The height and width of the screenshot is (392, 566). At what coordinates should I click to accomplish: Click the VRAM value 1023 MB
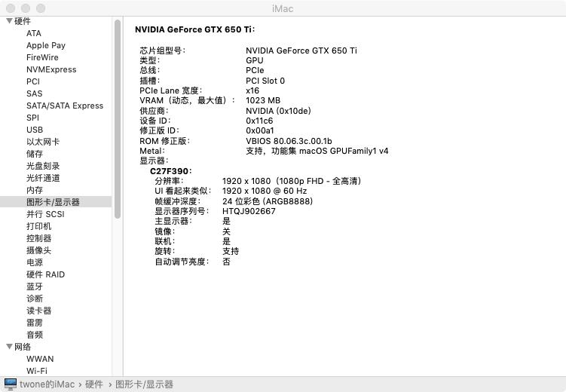coord(263,100)
